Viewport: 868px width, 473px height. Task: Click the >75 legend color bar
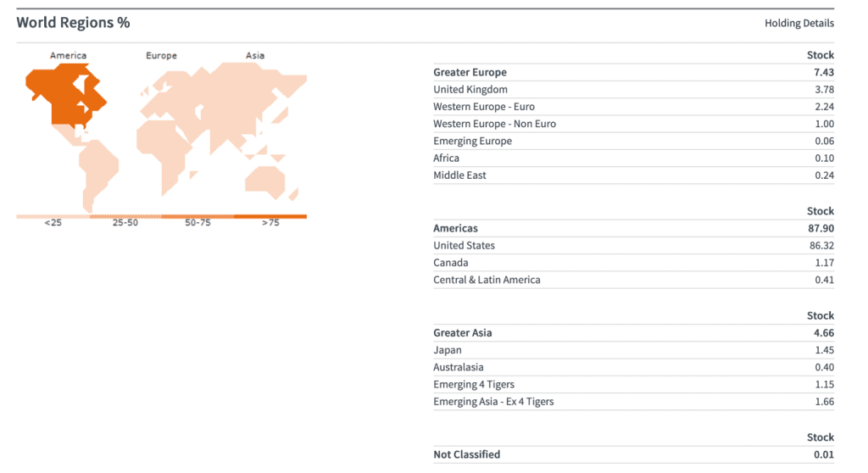pyautogui.click(x=270, y=217)
